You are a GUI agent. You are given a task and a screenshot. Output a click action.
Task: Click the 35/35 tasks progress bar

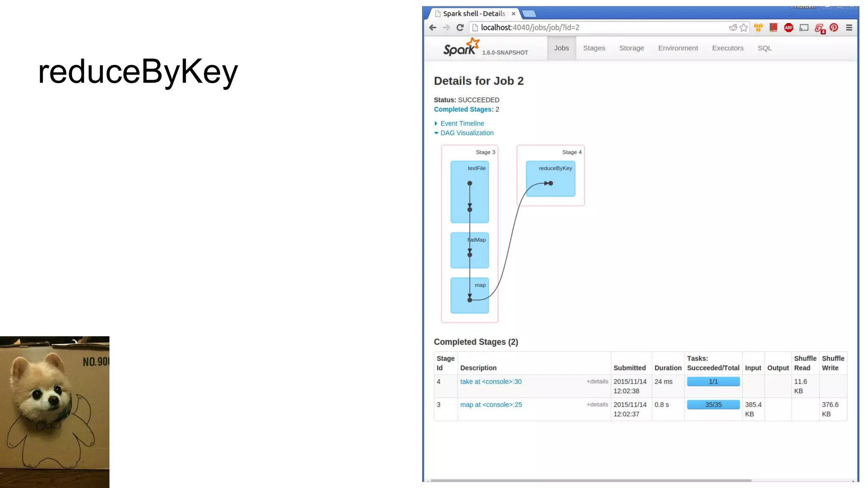[x=713, y=405]
